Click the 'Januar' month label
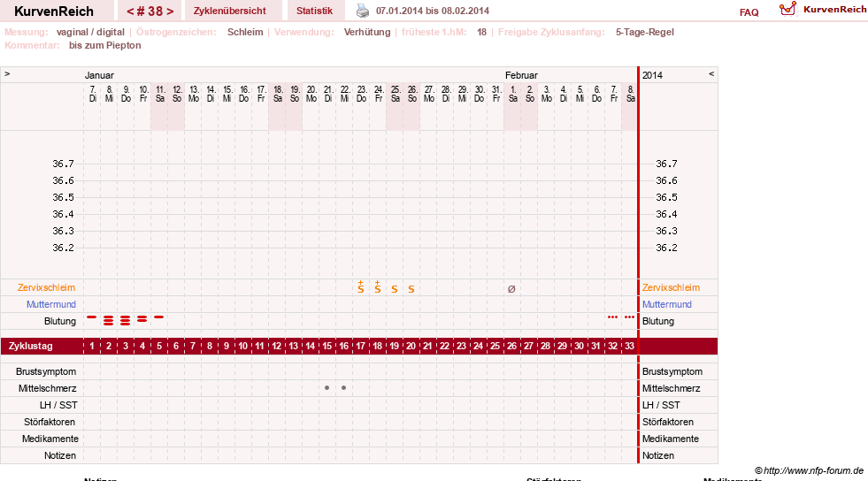The height and width of the screenshot is (481, 868). (x=99, y=75)
